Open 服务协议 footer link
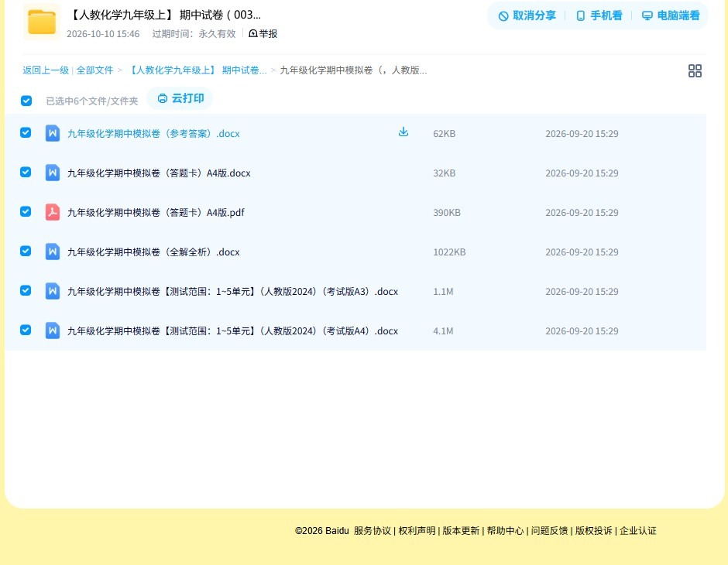 (x=373, y=531)
